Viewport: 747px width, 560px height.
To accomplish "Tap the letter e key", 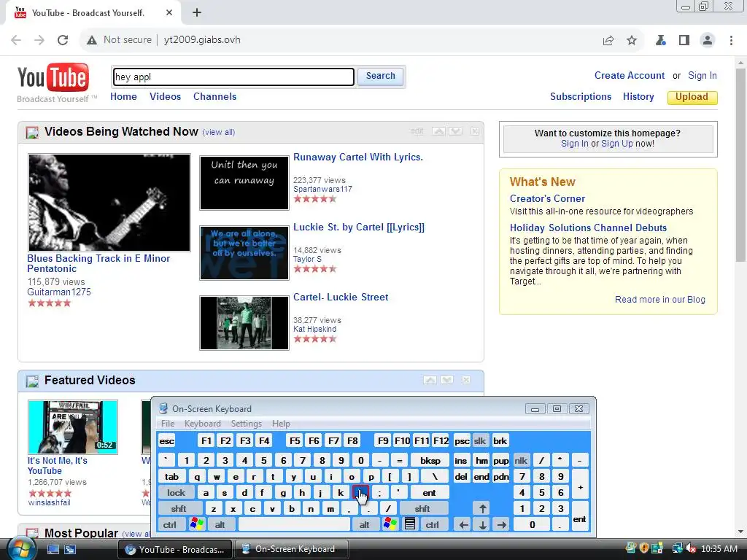I will click(x=236, y=476).
